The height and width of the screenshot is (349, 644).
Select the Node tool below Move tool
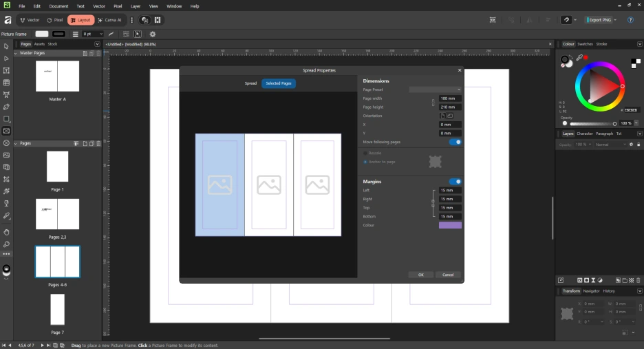[6, 59]
